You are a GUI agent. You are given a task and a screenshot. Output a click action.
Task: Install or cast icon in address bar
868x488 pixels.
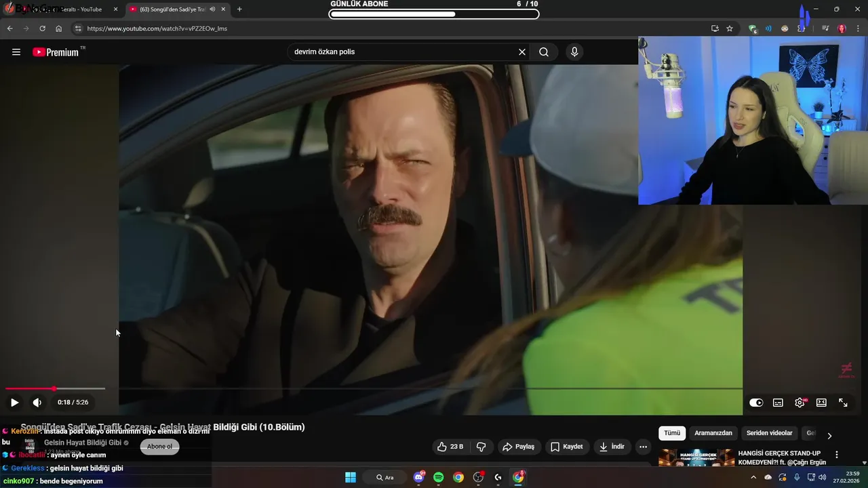[715, 28]
